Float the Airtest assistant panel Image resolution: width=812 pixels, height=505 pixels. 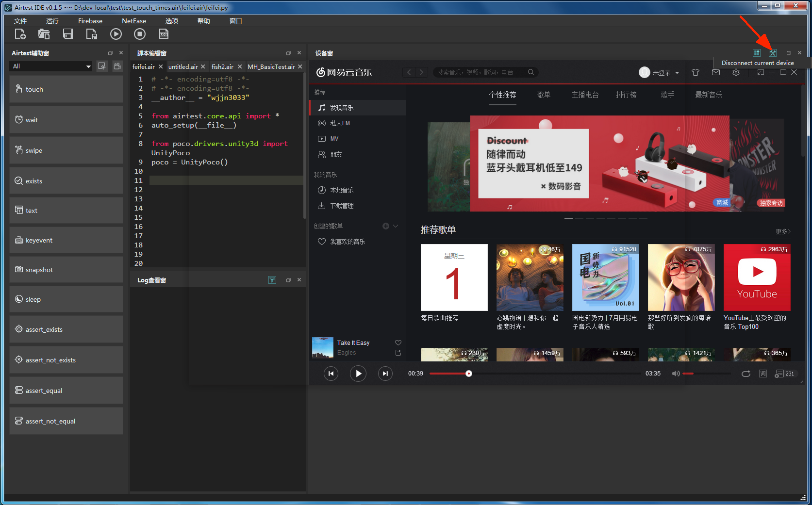click(110, 53)
